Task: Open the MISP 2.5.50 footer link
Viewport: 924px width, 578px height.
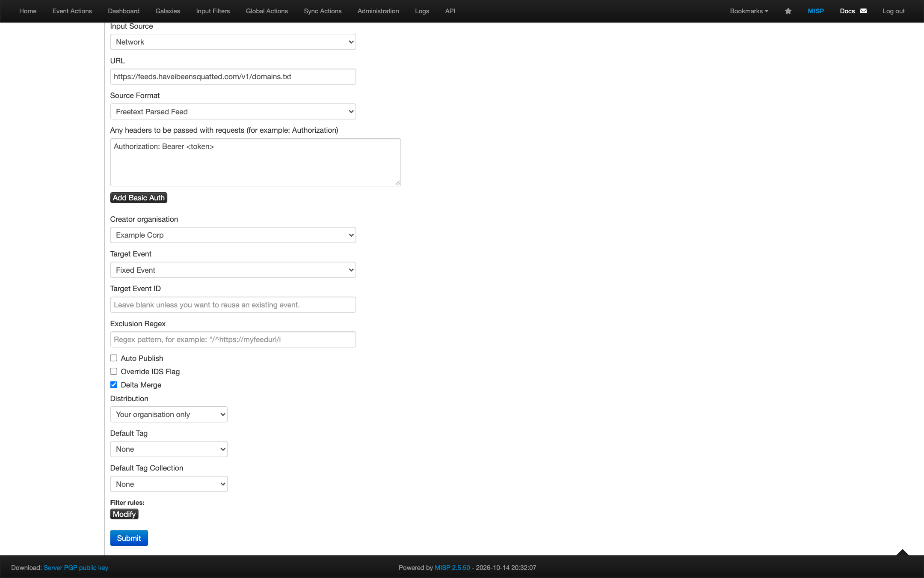Action: click(x=452, y=568)
